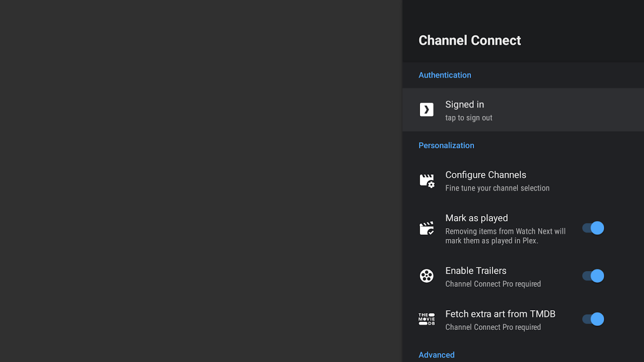Click the Channel Connect title

470,40
